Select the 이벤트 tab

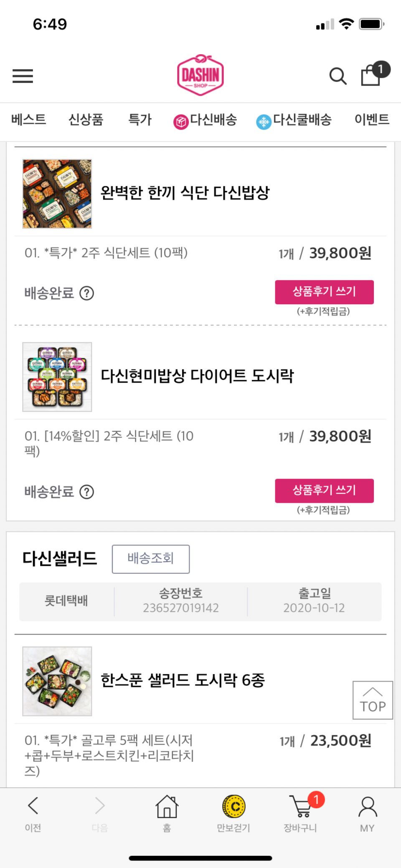click(x=371, y=120)
